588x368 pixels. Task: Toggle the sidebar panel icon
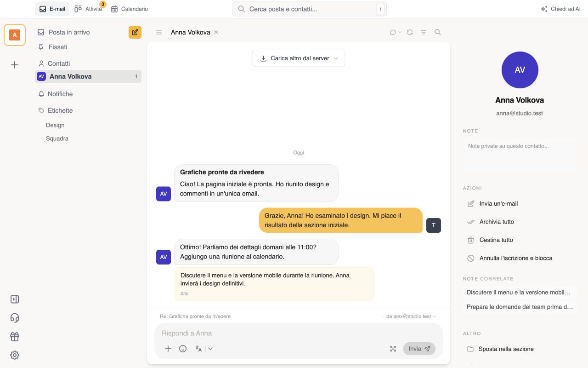click(x=15, y=299)
